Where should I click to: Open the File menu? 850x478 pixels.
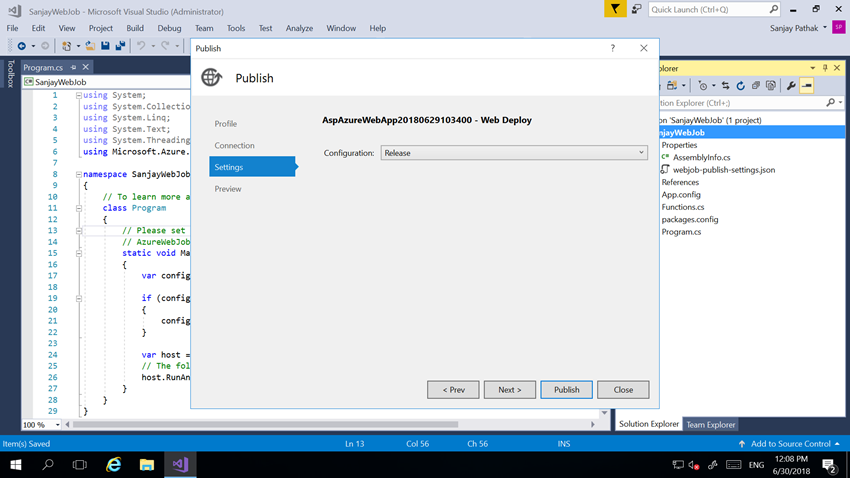tap(12, 28)
